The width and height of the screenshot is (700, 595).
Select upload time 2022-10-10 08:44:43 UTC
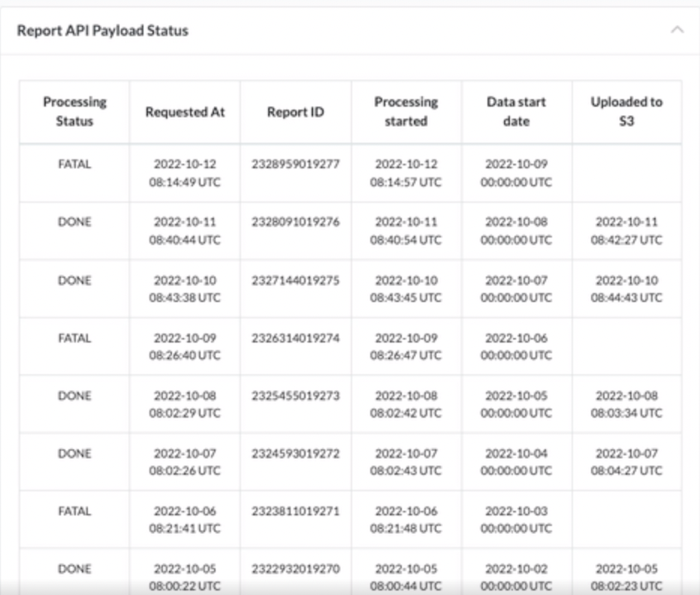[626, 288]
